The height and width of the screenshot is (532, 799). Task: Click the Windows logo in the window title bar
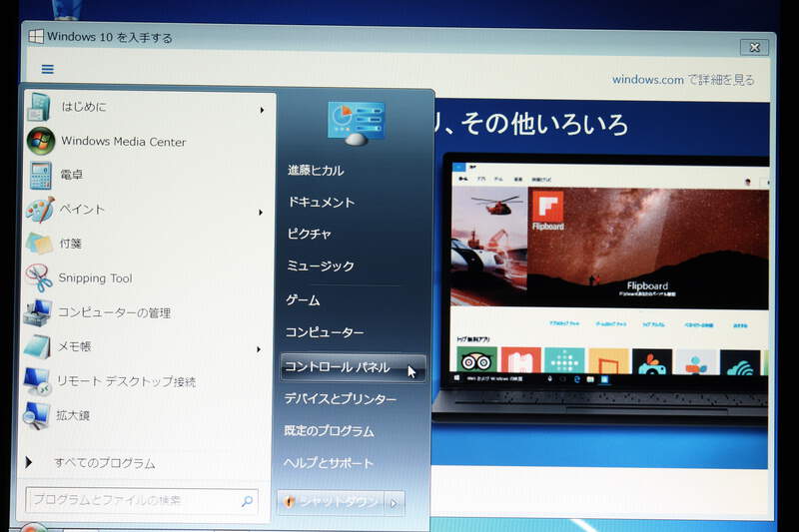click(36, 37)
